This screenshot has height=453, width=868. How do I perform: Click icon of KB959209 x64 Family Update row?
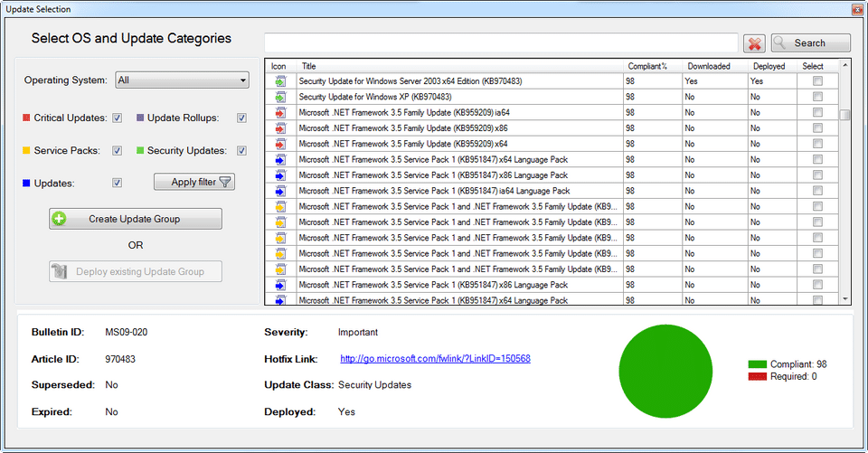pyautogui.click(x=280, y=144)
